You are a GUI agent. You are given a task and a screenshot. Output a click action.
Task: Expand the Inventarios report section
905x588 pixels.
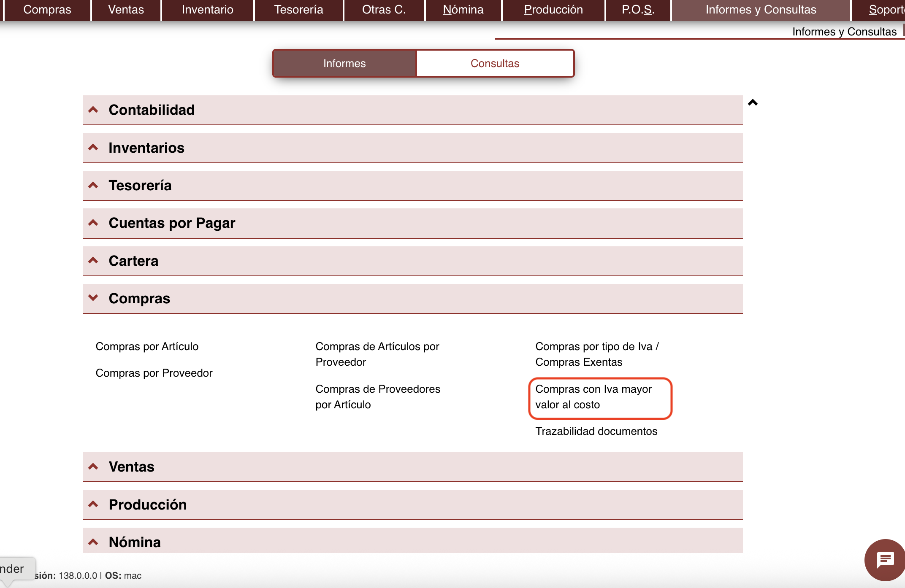tap(146, 148)
